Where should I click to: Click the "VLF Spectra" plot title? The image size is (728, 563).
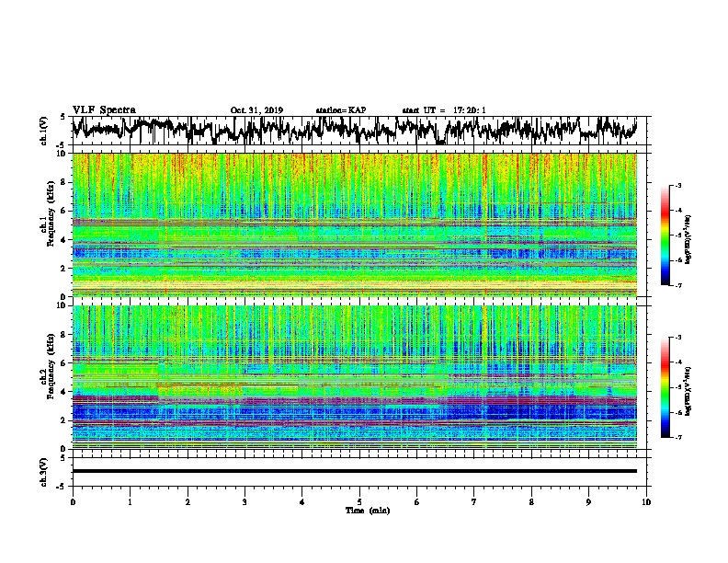(x=104, y=110)
